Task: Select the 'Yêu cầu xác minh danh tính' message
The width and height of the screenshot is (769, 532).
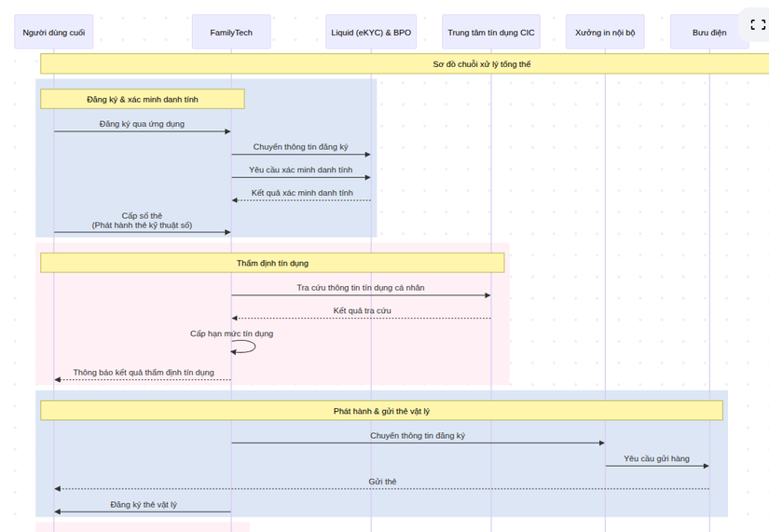Action: tap(301, 171)
